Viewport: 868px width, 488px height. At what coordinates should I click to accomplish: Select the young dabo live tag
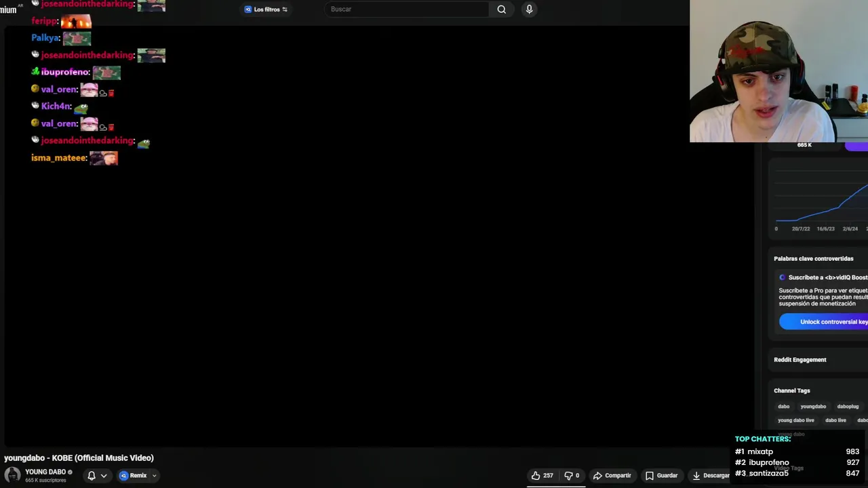tap(796, 420)
